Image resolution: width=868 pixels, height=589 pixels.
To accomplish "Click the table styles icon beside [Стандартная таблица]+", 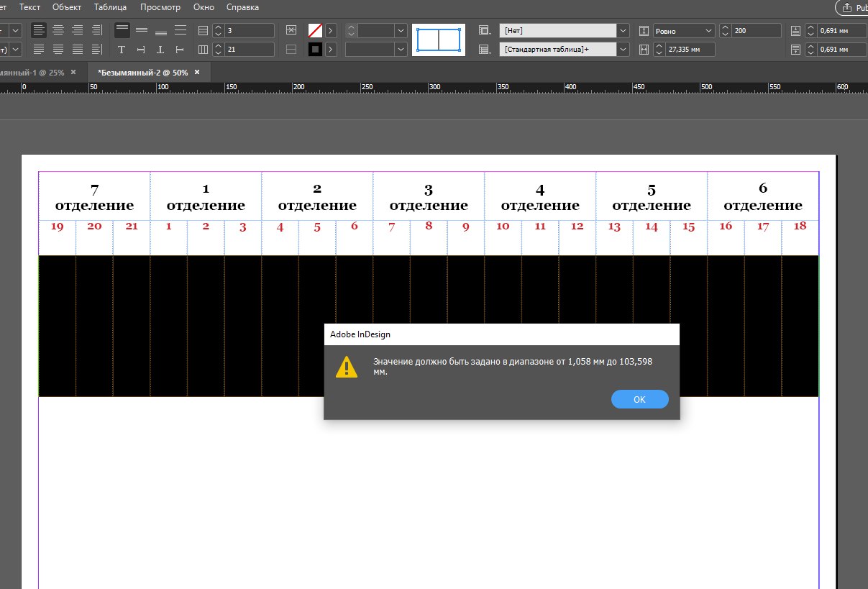I will 485,50.
